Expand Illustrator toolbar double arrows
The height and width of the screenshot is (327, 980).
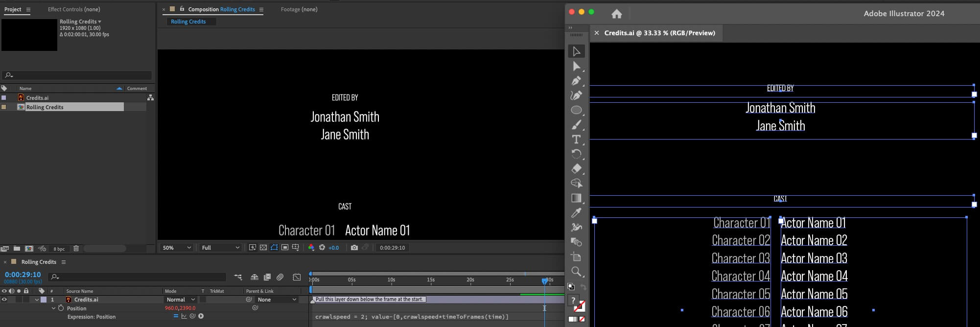coord(570,28)
